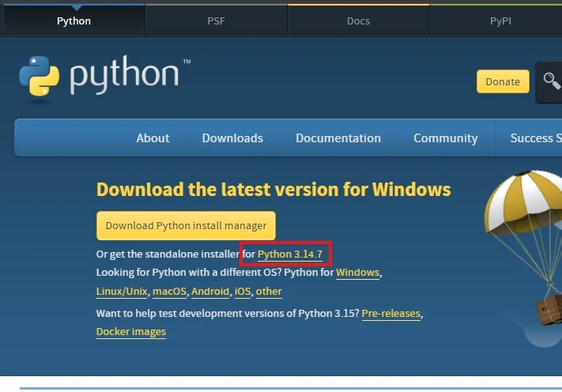The width and height of the screenshot is (562, 392).
Task: Open the Documentation menu
Action: click(x=338, y=138)
